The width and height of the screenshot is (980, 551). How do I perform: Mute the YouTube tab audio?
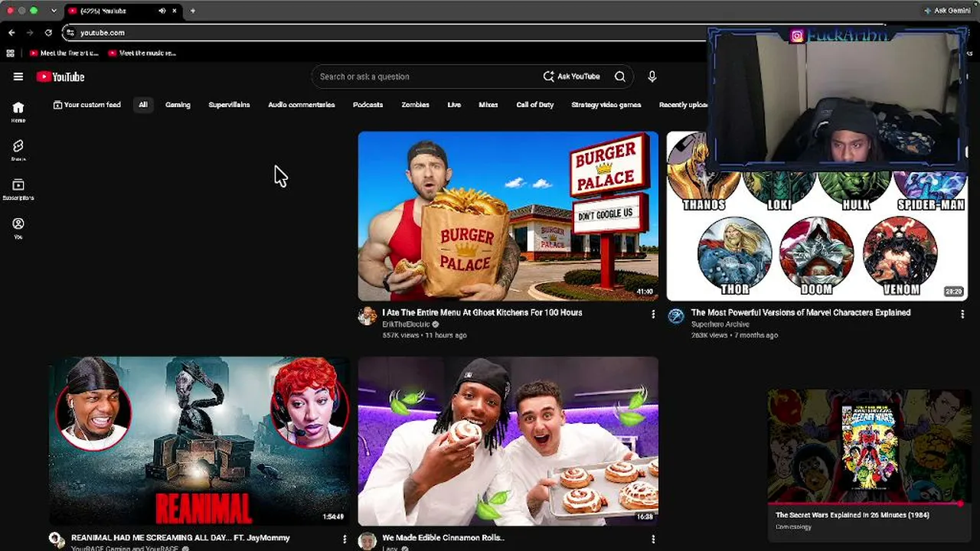(162, 11)
